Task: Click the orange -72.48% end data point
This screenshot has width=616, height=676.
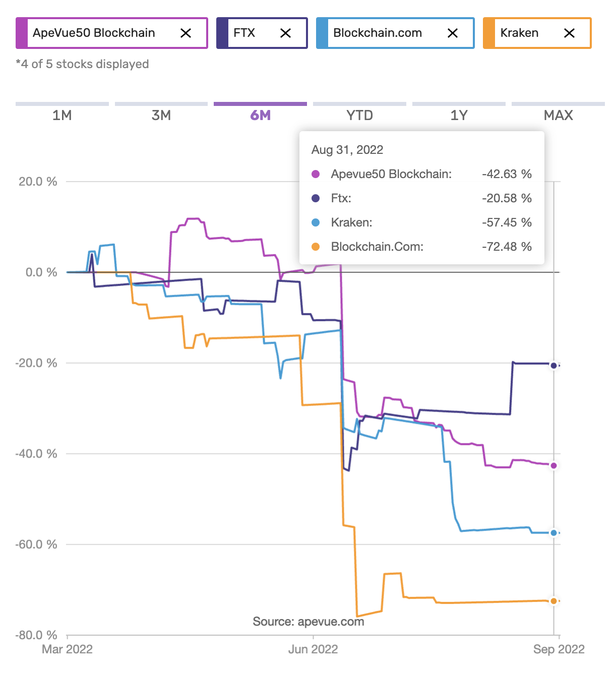Action: click(553, 601)
